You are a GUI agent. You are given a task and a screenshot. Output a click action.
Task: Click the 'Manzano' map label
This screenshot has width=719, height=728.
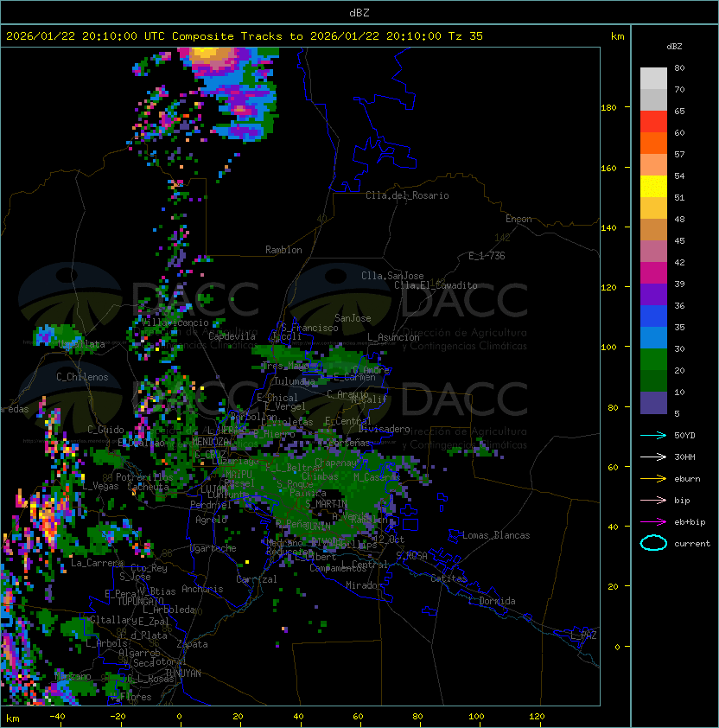pyautogui.click(x=73, y=676)
